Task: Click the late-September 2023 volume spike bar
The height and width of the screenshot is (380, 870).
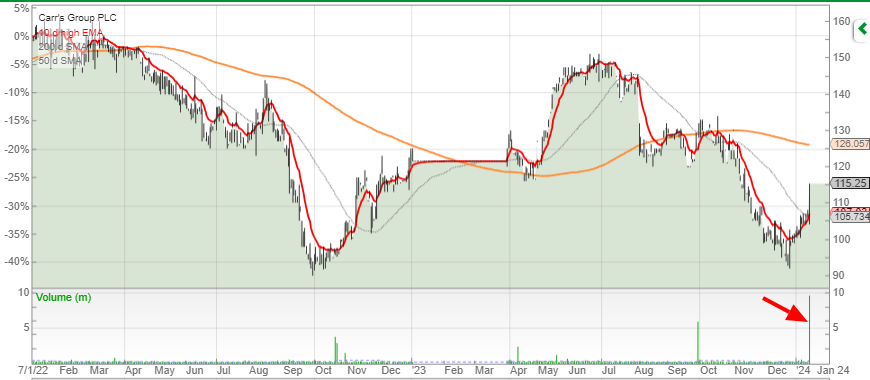Action: tap(697, 342)
